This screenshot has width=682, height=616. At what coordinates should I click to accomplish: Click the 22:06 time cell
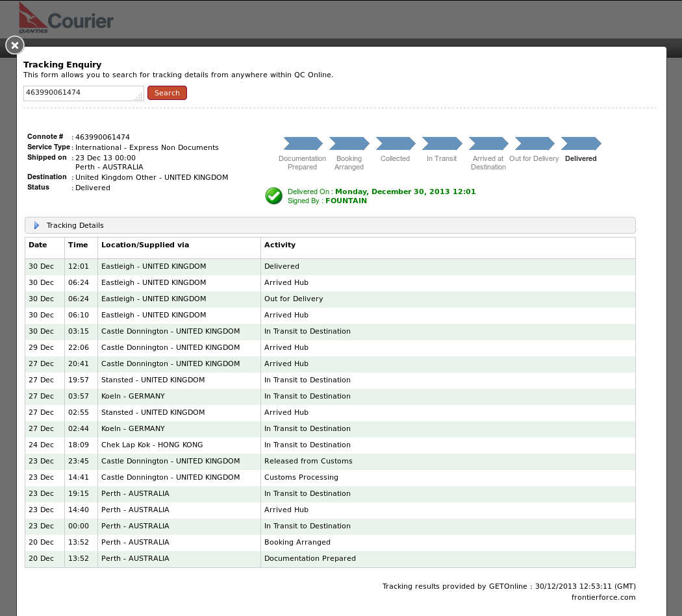tap(79, 347)
